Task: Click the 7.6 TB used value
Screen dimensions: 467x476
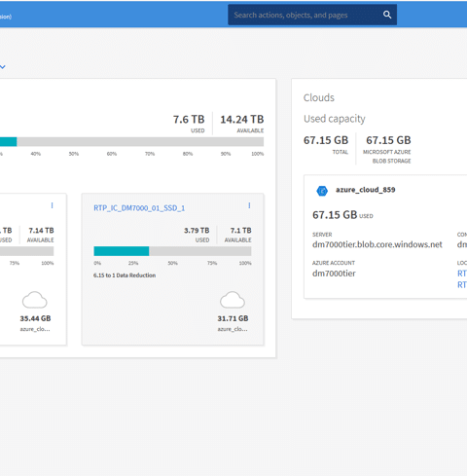Action: click(x=189, y=120)
